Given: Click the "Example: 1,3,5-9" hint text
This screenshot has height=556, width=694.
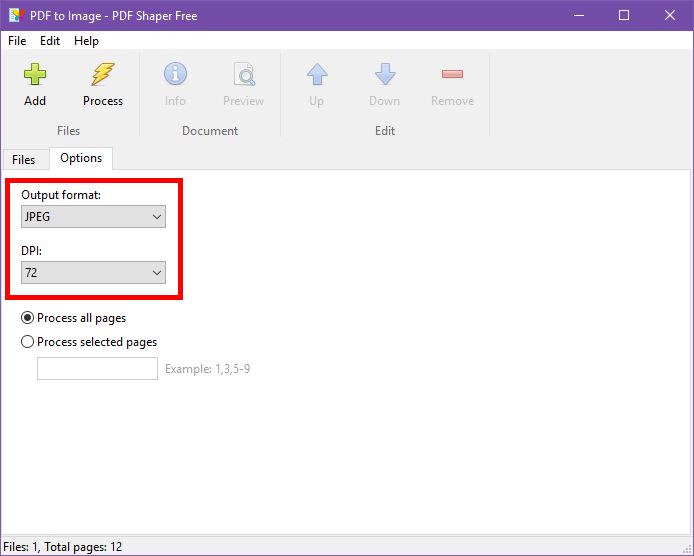Looking at the screenshot, I should (x=208, y=369).
